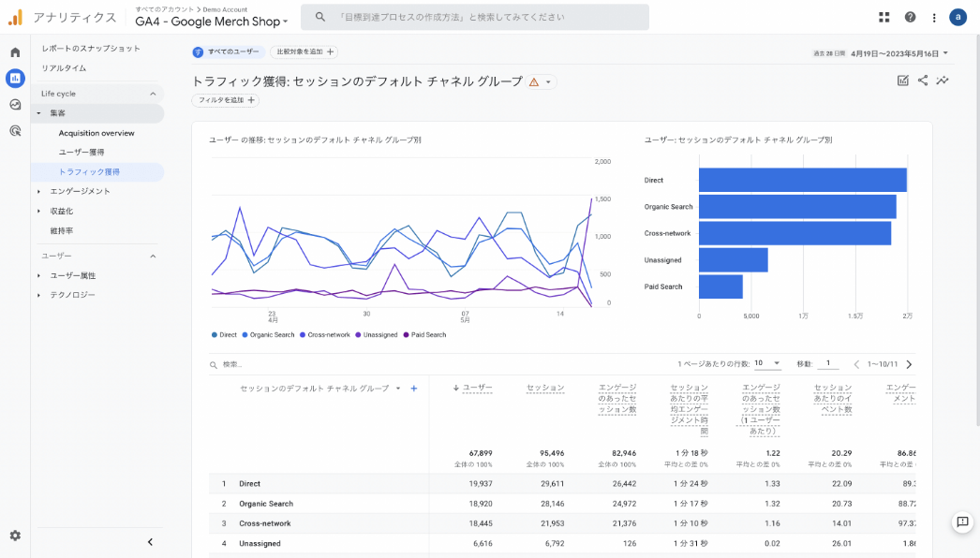Click the Organic Search table row

point(562,504)
